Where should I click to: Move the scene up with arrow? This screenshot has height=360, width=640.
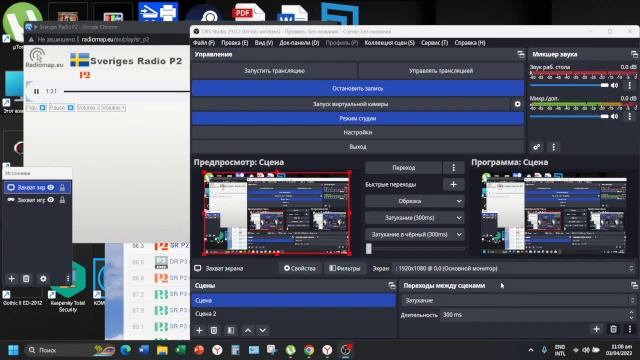click(x=248, y=330)
